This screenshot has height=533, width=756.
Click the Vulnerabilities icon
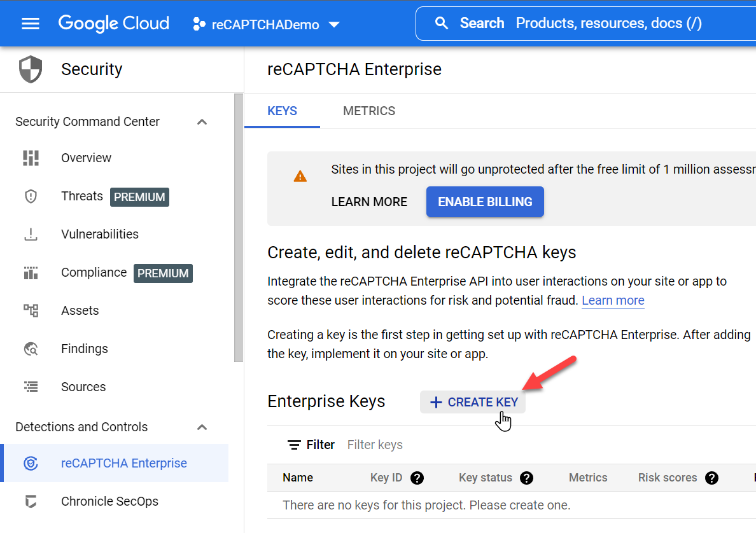[x=31, y=234]
